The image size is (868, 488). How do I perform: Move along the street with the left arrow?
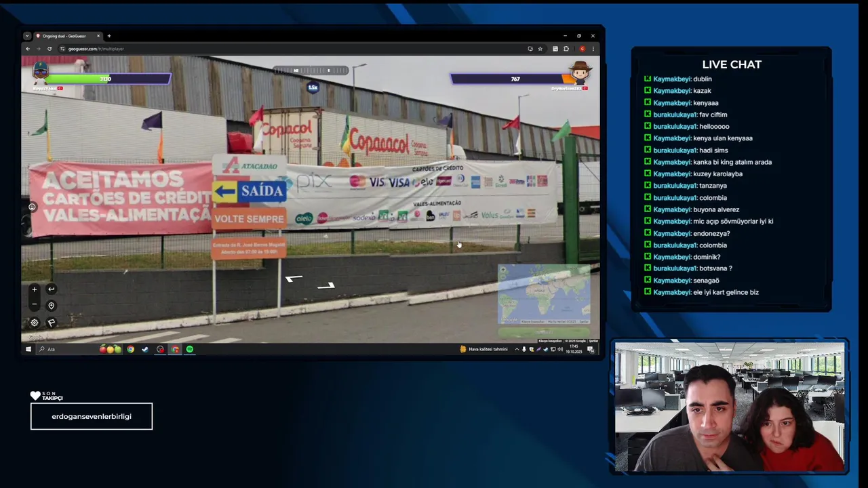click(x=294, y=279)
